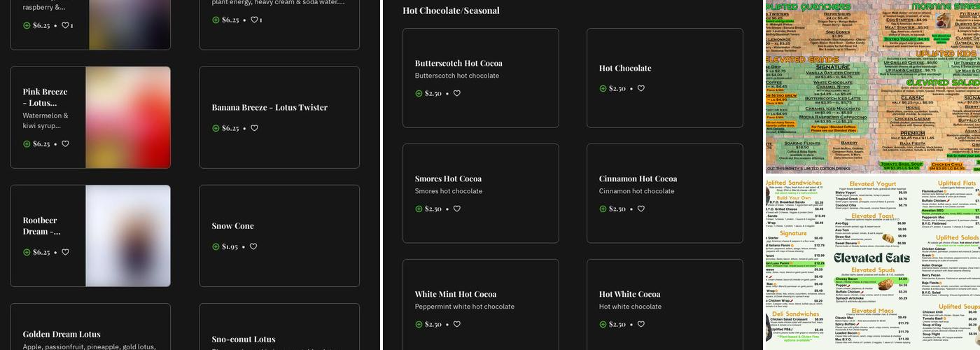Open the Elevated Eats menu image
Image resolution: width=980 pixels, height=350 pixels.
[871, 262]
